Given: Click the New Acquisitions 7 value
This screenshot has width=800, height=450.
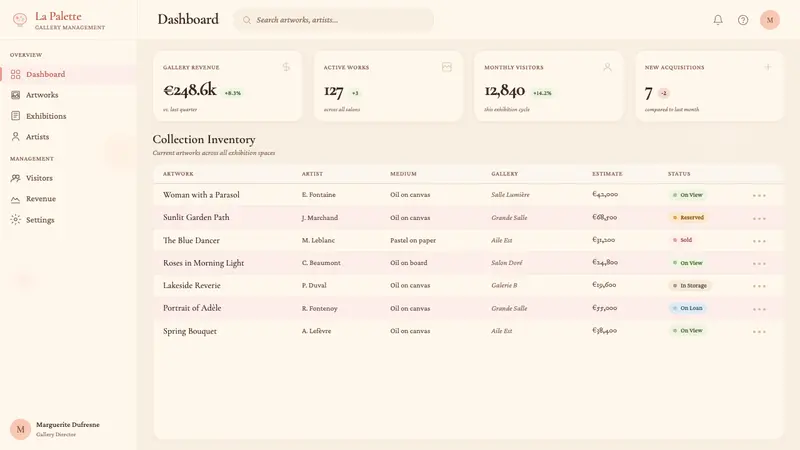Looking at the screenshot, I should [648, 93].
